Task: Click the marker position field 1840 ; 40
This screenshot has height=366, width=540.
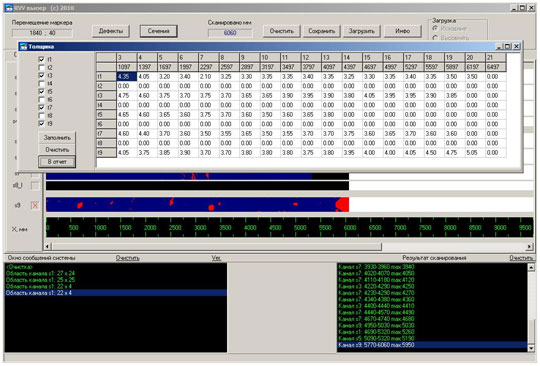Action: click(x=42, y=33)
